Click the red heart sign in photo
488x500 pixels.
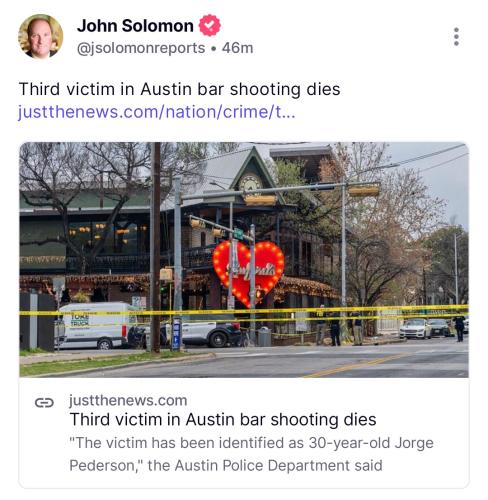coord(248,271)
